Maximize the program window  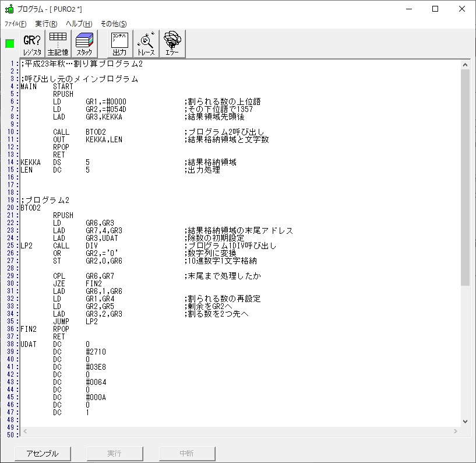(x=435, y=9)
